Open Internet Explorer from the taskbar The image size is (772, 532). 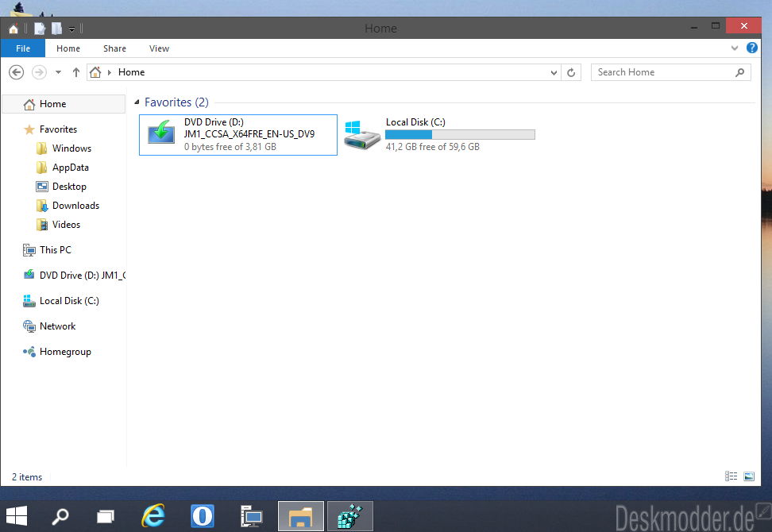click(x=152, y=517)
